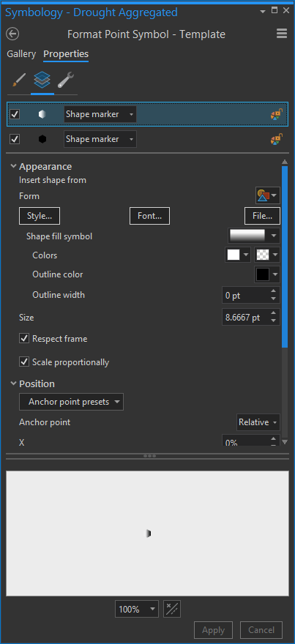295x644 pixels.
Task: Toggle the Scale proportionally checkbox
Action: [x=24, y=362]
